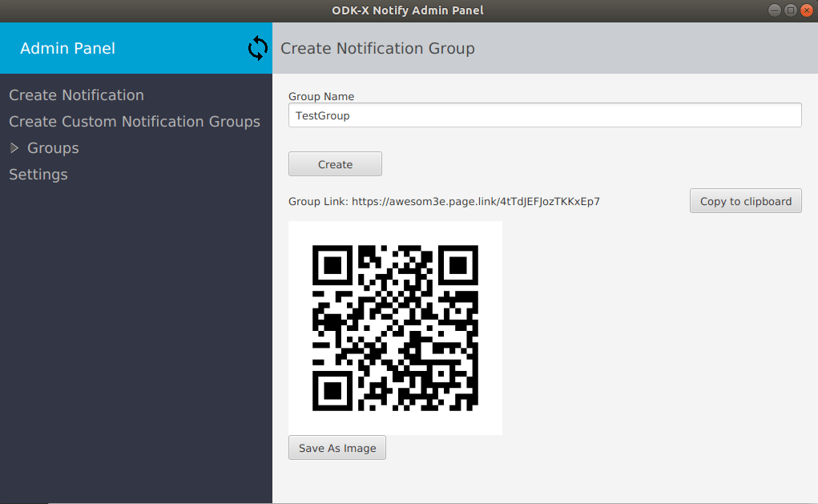Click the Admin Panel header title
This screenshot has width=818, height=504.
point(67,48)
